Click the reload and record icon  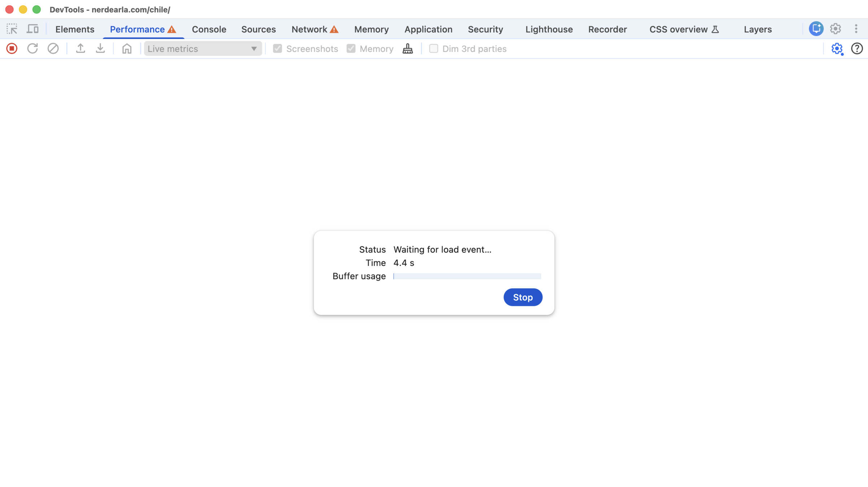32,49
